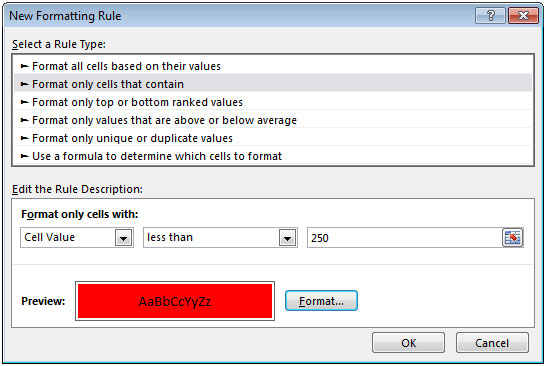Viewport: 546px width, 366px height.
Task: Close the New Formatting Rule dialog
Action: tap(523, 16)
